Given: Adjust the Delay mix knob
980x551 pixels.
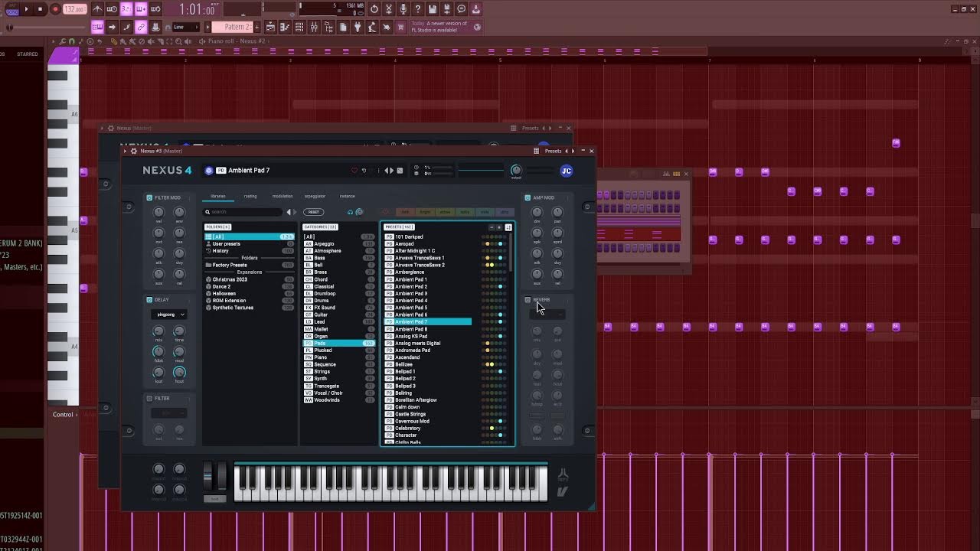Looking at the screenshot, I should pyautogui.click(x=158, y=331).
